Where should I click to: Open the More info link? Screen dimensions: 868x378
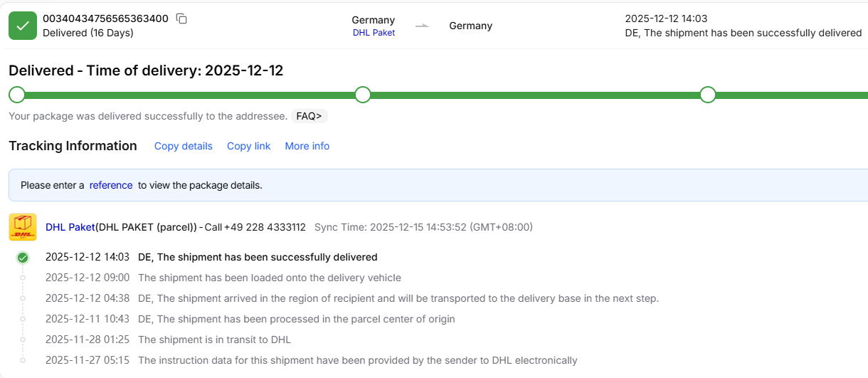tap(307, 146)
